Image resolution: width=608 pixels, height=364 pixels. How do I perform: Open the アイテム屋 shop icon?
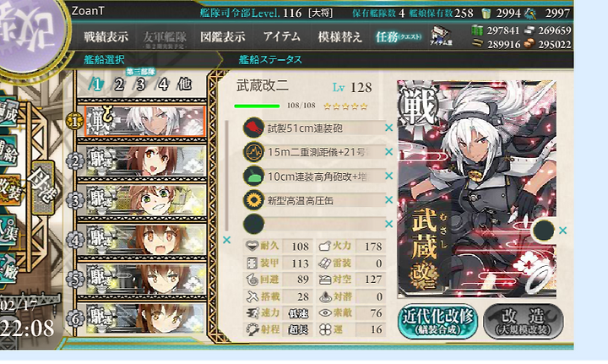[x=441, y=36]
